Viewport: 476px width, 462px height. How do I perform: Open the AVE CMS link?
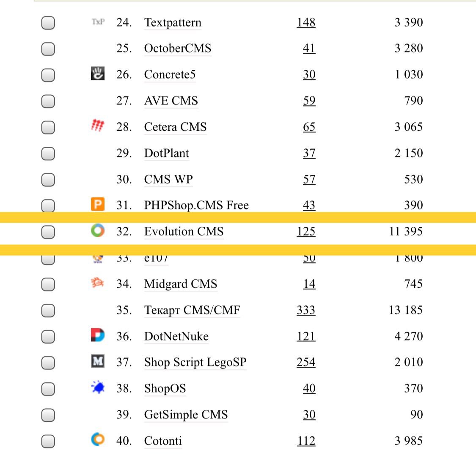[x=171, y=100]
